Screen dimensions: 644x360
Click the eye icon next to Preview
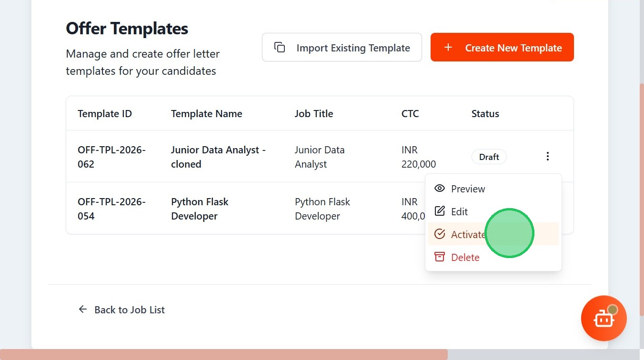[440, 189]
